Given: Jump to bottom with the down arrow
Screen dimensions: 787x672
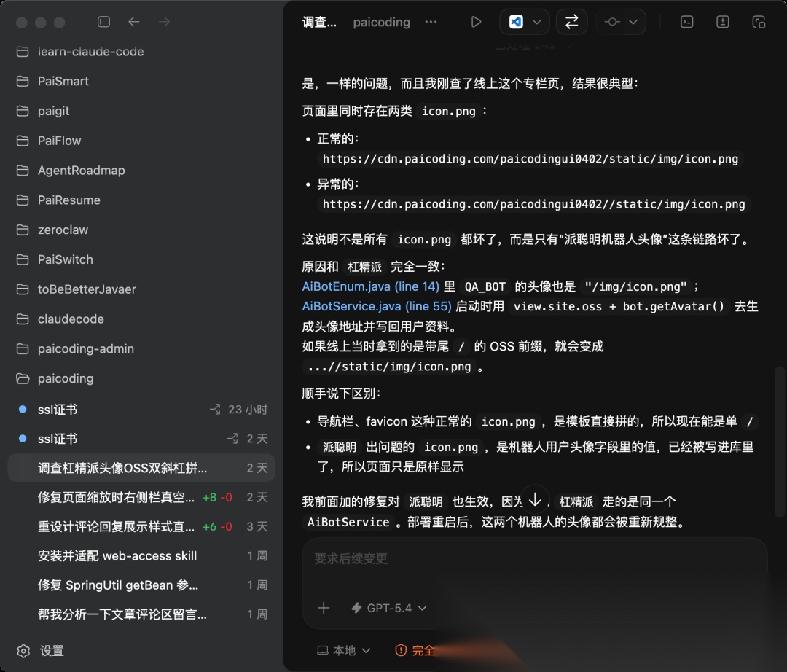Looking at the screenshot, I should 535,499.
